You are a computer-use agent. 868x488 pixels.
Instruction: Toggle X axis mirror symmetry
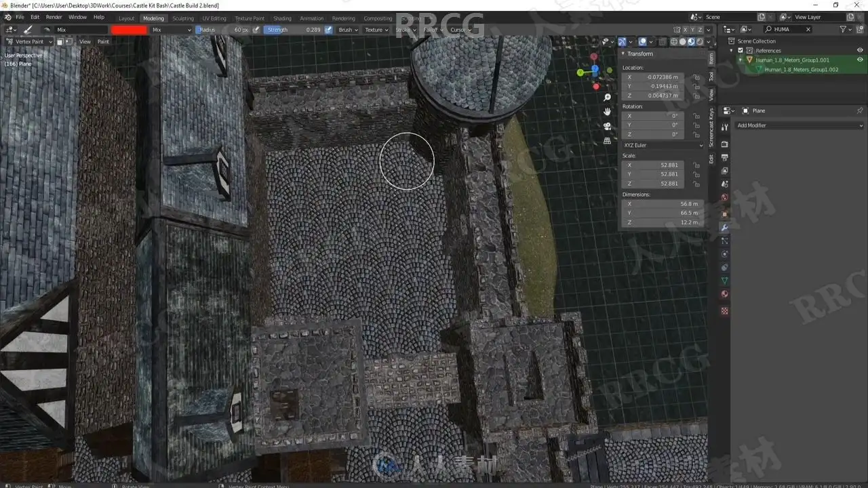pyautogui.click(x=686, y=30)
